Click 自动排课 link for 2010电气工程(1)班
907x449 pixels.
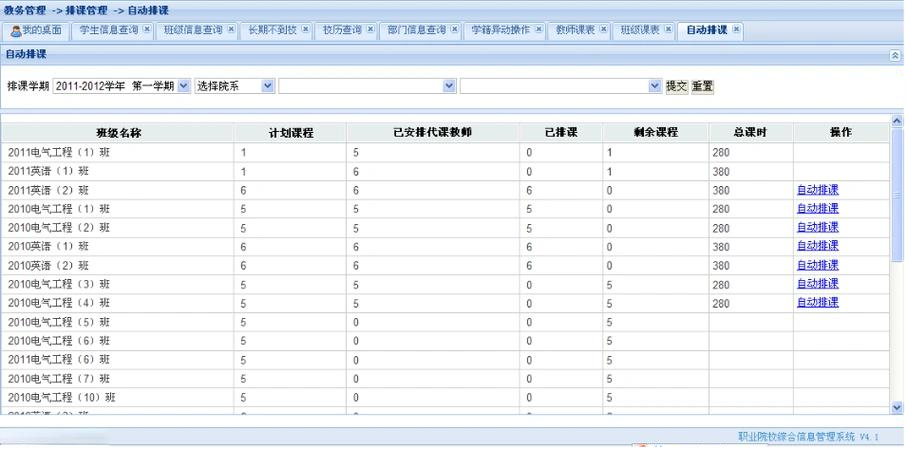[817, 208]
